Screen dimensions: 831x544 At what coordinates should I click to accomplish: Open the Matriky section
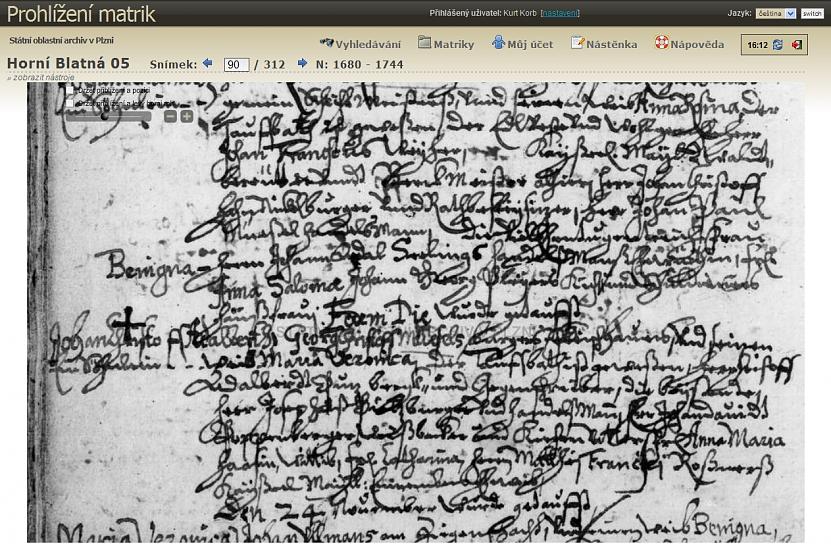(446, 44)
